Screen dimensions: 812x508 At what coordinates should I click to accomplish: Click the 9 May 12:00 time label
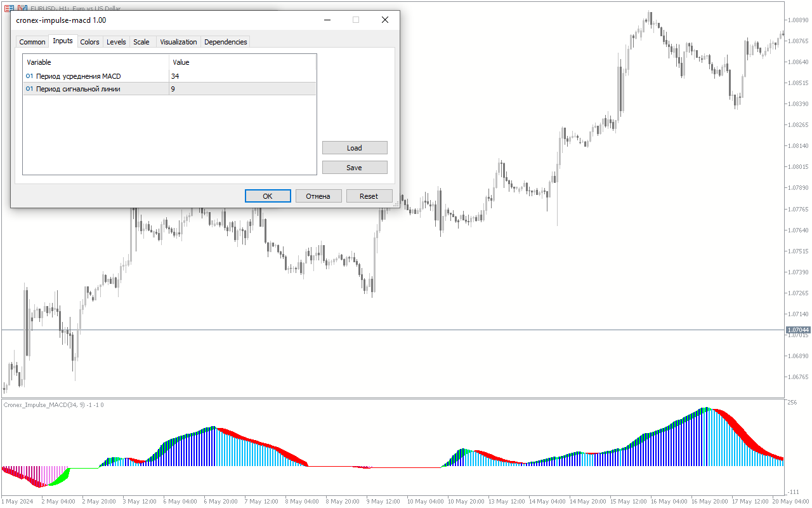[x=384, y=502]
